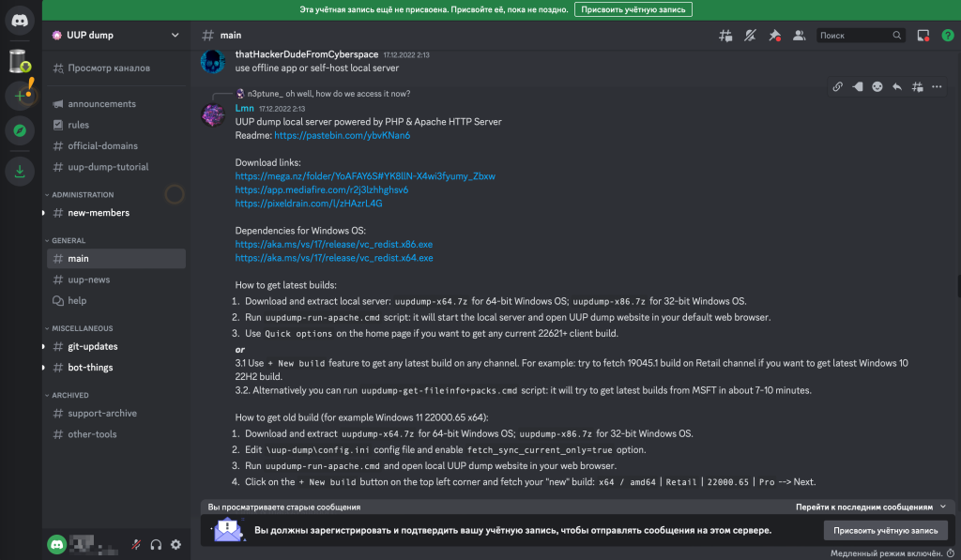This screenshot has height=560, width=961.
Task: Open user settings gear icon
Action: tap(175, 544)
